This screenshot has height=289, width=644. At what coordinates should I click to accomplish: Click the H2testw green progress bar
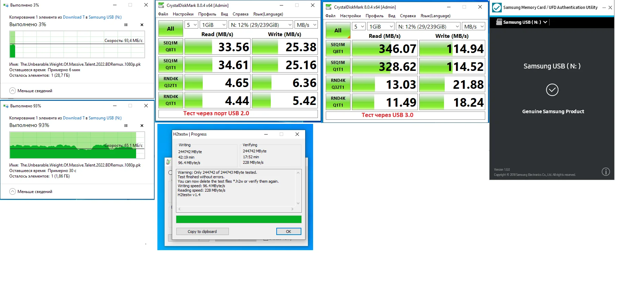click(x=239, y=220)
